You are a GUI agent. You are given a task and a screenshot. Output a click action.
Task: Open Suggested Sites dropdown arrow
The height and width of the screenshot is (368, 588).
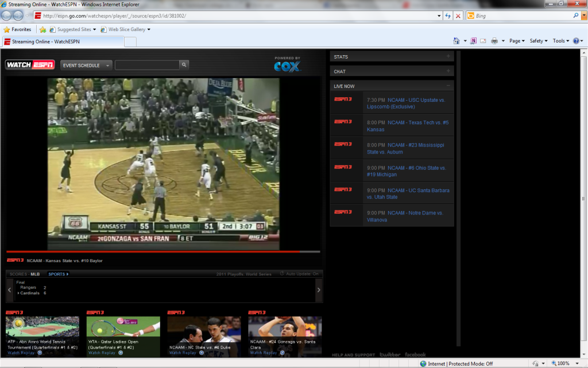(x=95, y=29)
